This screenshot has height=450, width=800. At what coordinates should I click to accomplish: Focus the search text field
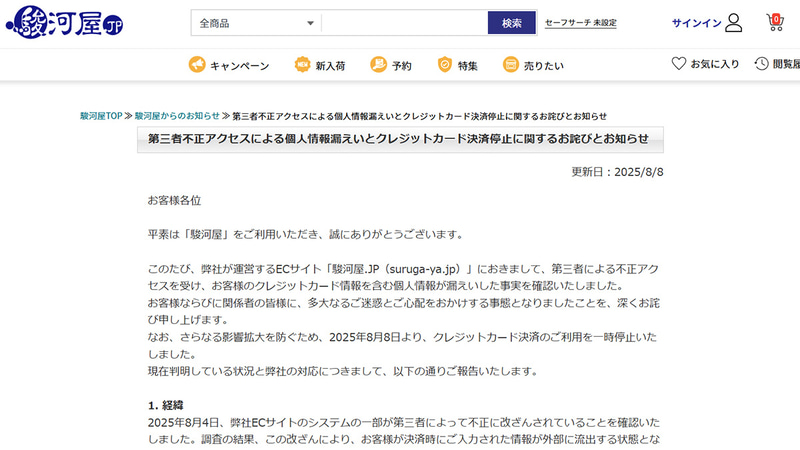(x=405, y=23)
